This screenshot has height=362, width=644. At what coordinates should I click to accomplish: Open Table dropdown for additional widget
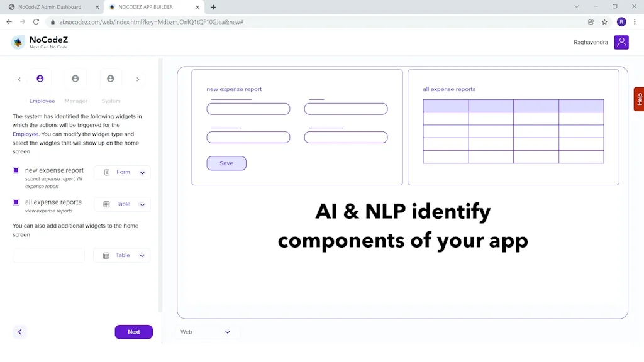pos(121,255)
